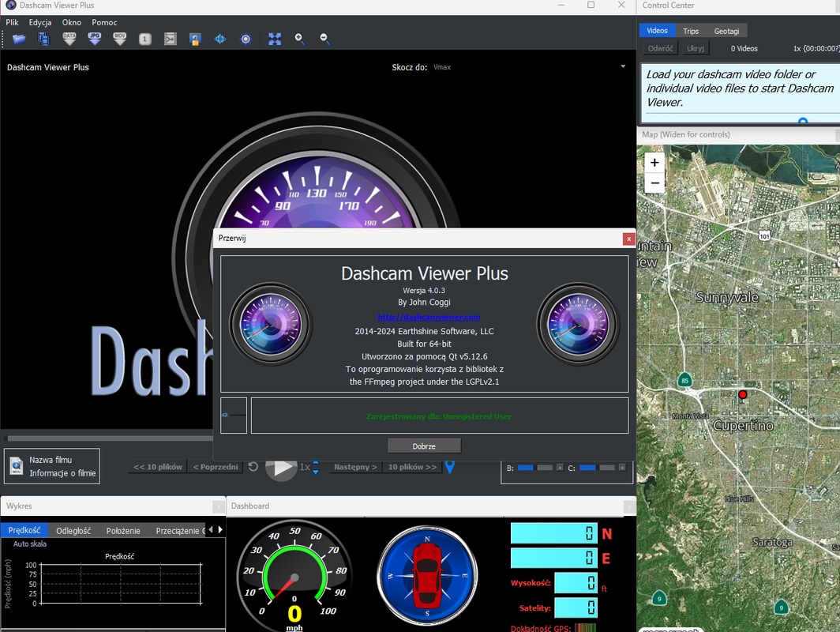Screen dimensions: 840x632
Task: Click the number 1 toolbar icon
Action: coord(145,39)
